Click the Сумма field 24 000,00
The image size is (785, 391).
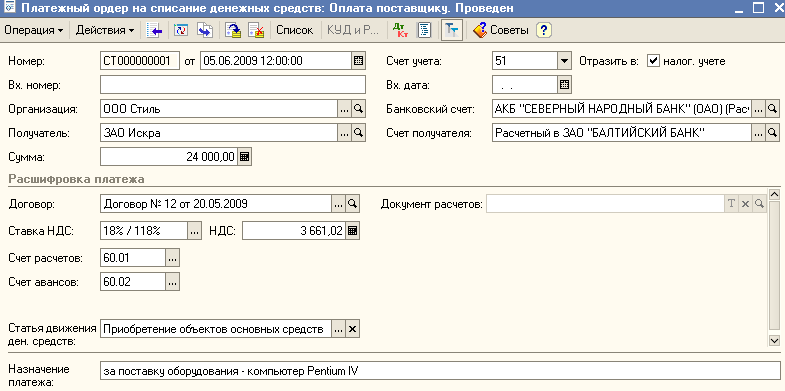coord(169,157)
